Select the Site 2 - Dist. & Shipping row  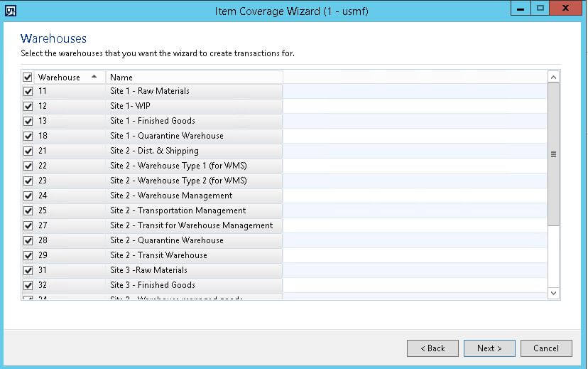(193, 151)
